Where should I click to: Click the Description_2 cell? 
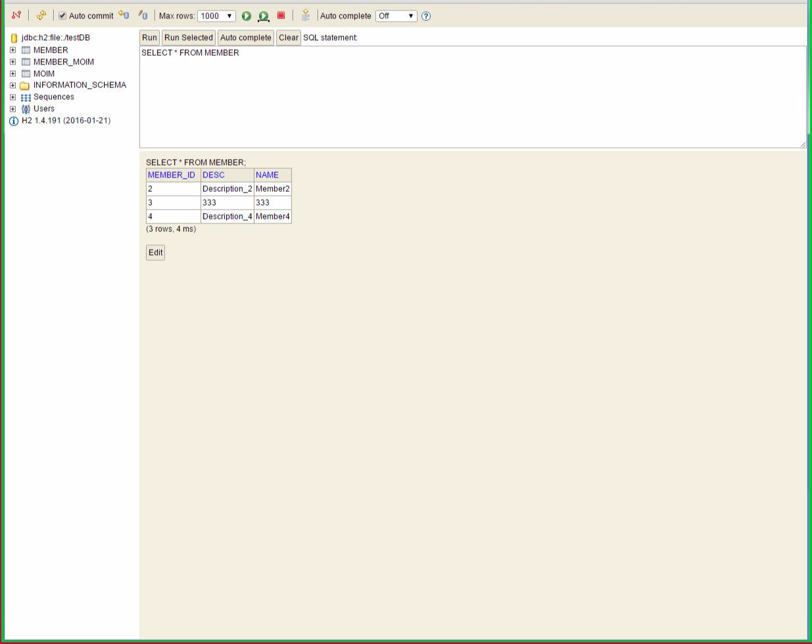click(x=227, y=189)
